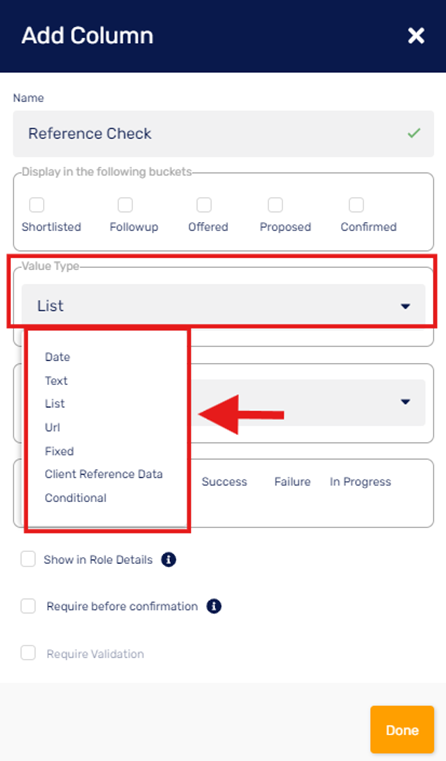The width and height of the screenshot is (446, 761).
Task: Check Show in Role Details
Action: pos(28,559)
